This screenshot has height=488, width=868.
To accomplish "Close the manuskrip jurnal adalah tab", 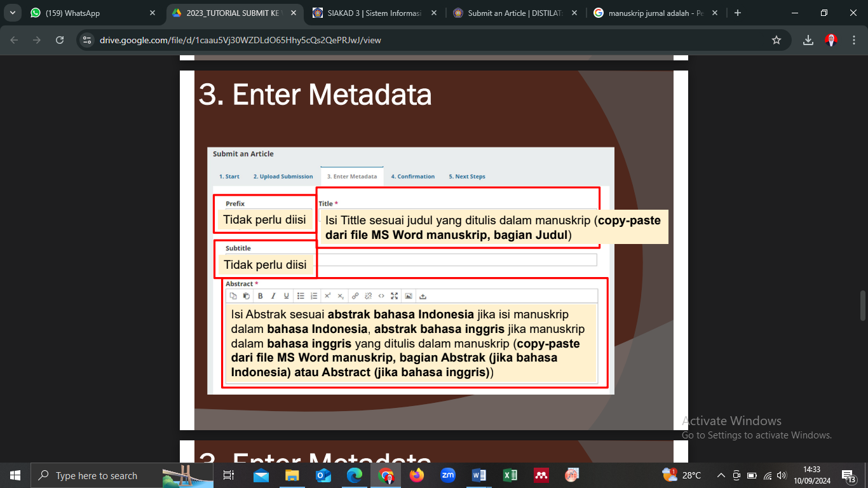I will tap(714, 13).
